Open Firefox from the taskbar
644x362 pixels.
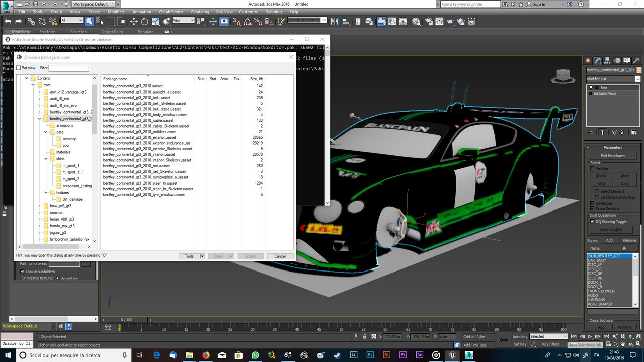pos(206,355)
